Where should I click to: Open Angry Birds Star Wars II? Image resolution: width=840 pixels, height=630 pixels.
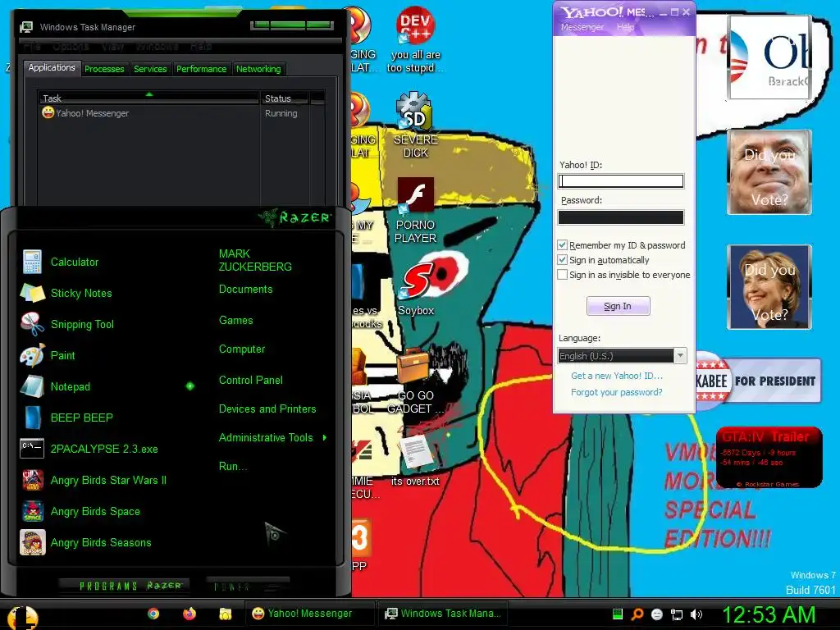(94, 480)
